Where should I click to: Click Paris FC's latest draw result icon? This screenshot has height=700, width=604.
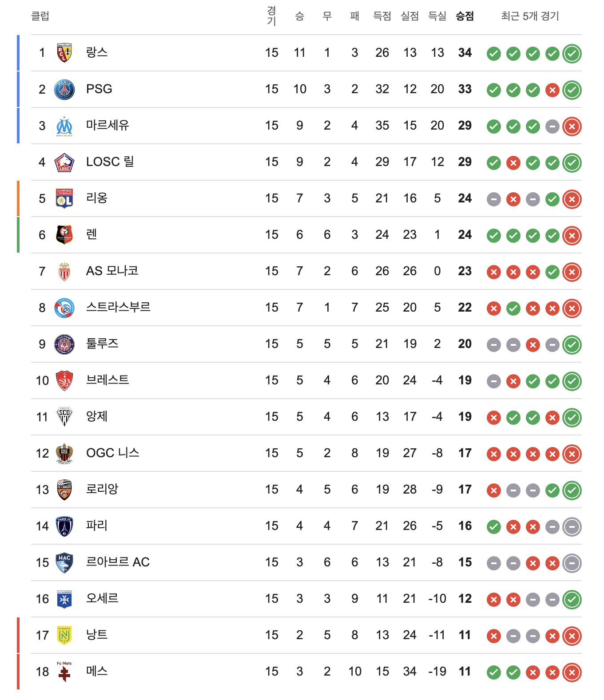point(572,527)
